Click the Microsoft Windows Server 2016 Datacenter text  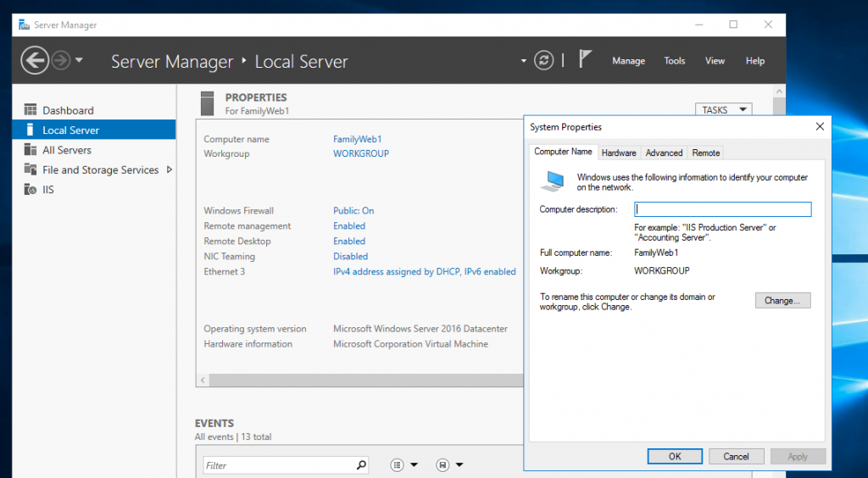420,329
